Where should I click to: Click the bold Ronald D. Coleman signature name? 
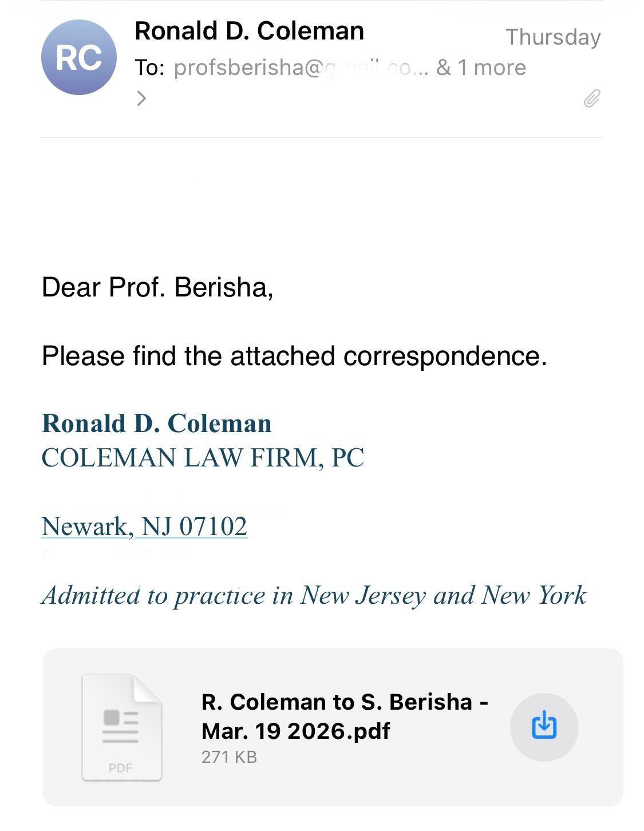pyautogui.click(x=157, y=424)
